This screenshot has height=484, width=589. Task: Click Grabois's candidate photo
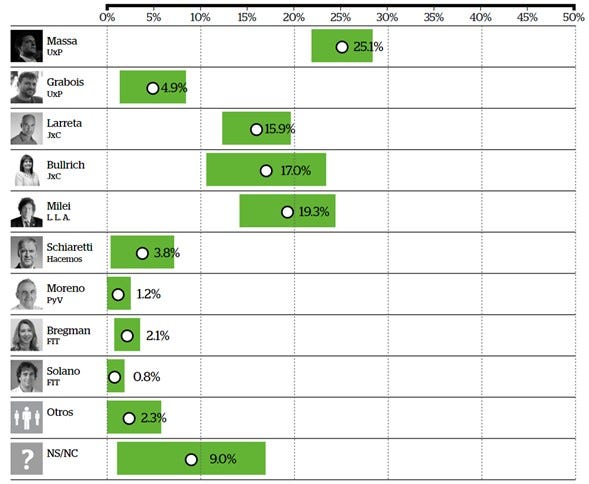(27, 87)
